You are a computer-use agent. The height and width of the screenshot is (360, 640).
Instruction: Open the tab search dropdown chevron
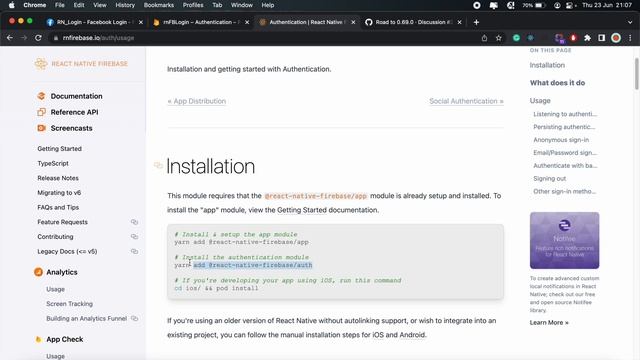click(630, 22)
